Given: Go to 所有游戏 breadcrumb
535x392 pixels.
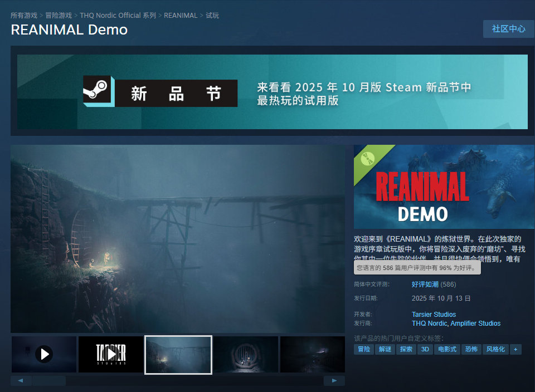Looking at the screenshot, I should point(24,16).
